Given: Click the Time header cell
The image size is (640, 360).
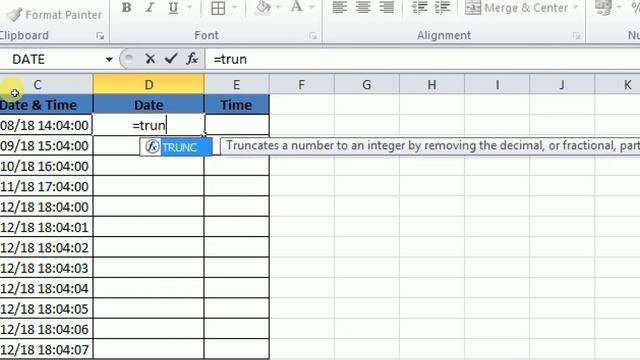Looking at the screenshot, I should point(237,105).
